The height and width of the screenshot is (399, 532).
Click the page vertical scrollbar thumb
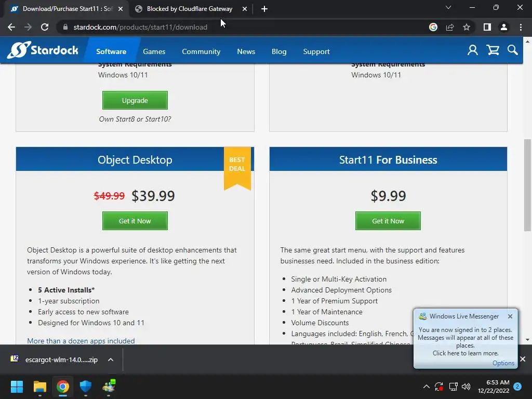(527, 185)
